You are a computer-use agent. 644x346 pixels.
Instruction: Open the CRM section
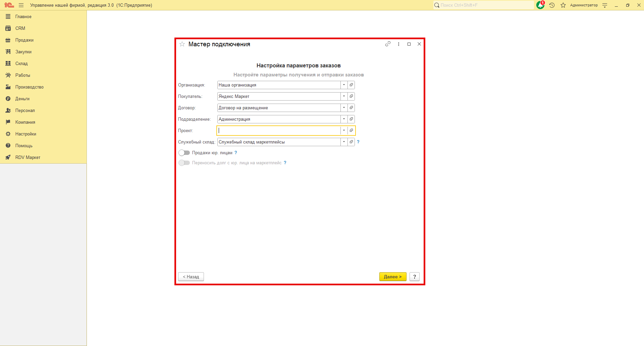point(43,28)
